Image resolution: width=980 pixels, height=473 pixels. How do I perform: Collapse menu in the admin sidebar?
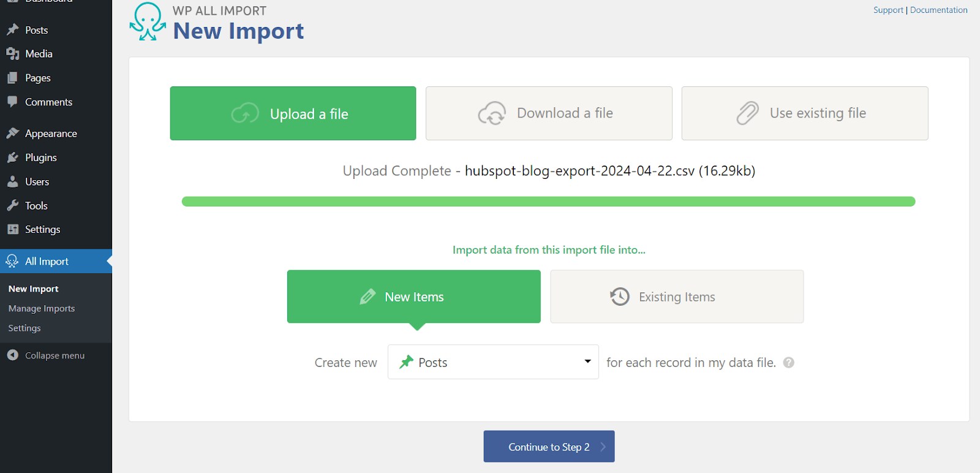tap(55, 355)
